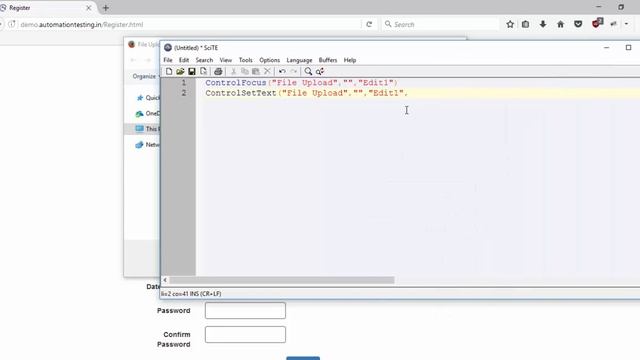Click the Password input field on the Register page
Viewport: 640px width, 360px height.
245,311
